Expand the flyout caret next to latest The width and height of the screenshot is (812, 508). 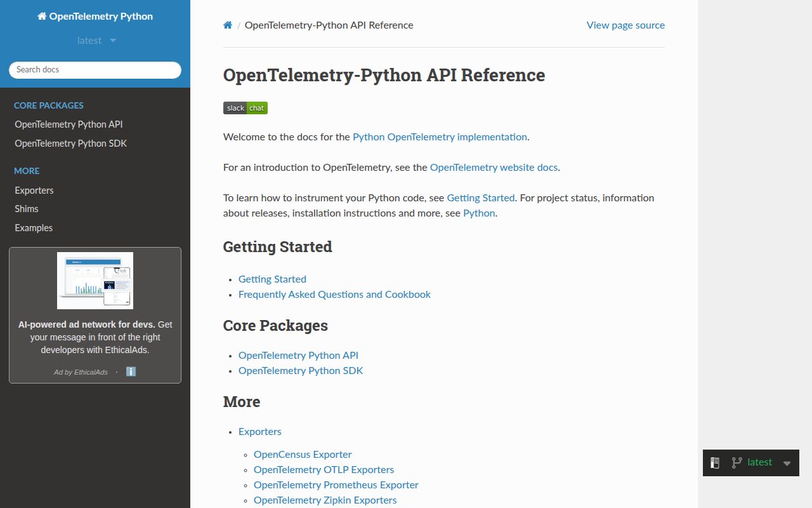pos(787,464)
